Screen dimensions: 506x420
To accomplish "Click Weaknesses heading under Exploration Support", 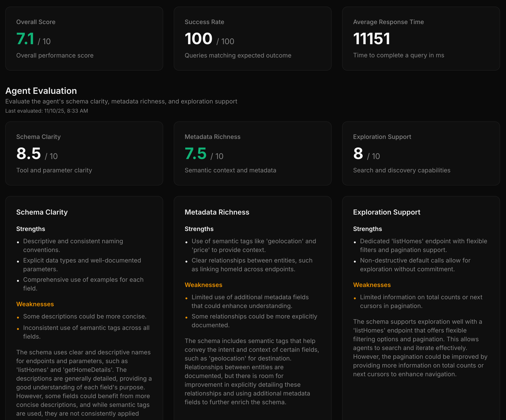I will click(372, 285).
